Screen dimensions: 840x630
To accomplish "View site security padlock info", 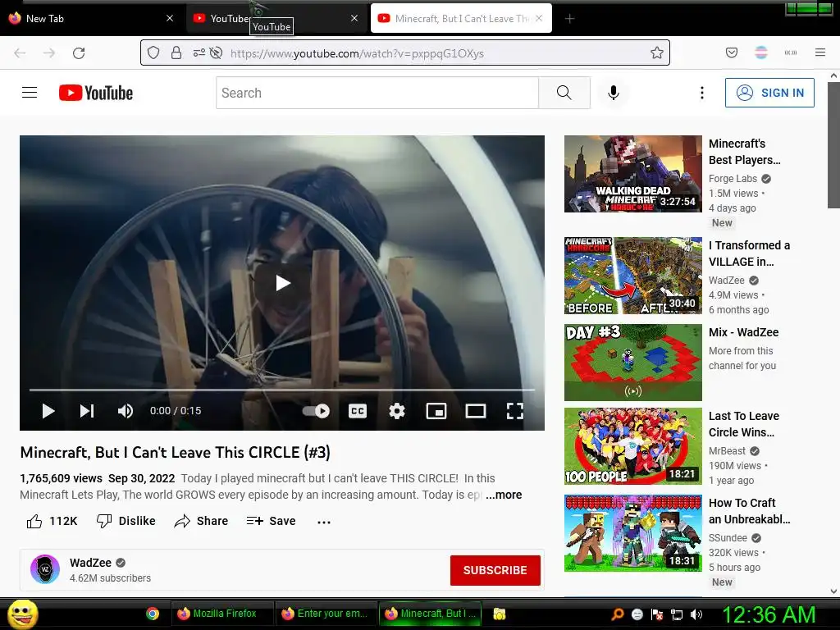I will click(x=176, y=52).
